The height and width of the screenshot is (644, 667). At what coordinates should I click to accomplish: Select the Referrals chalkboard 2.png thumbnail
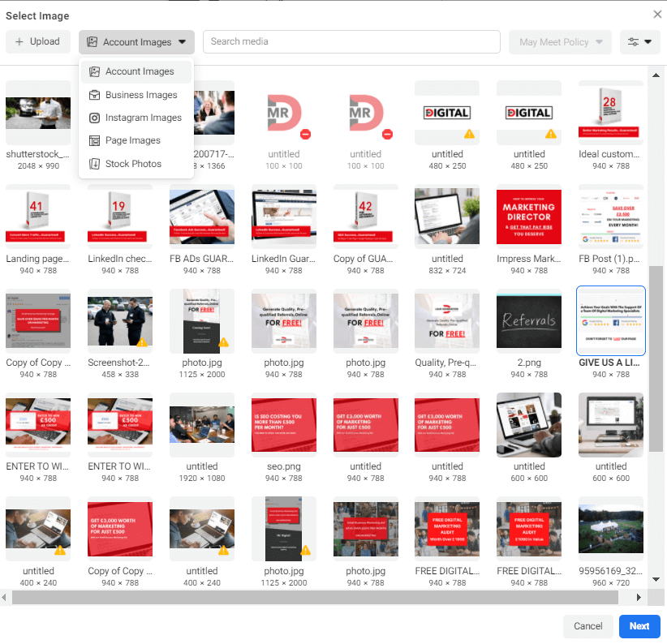pyautogui.click(x=529, y=323)
